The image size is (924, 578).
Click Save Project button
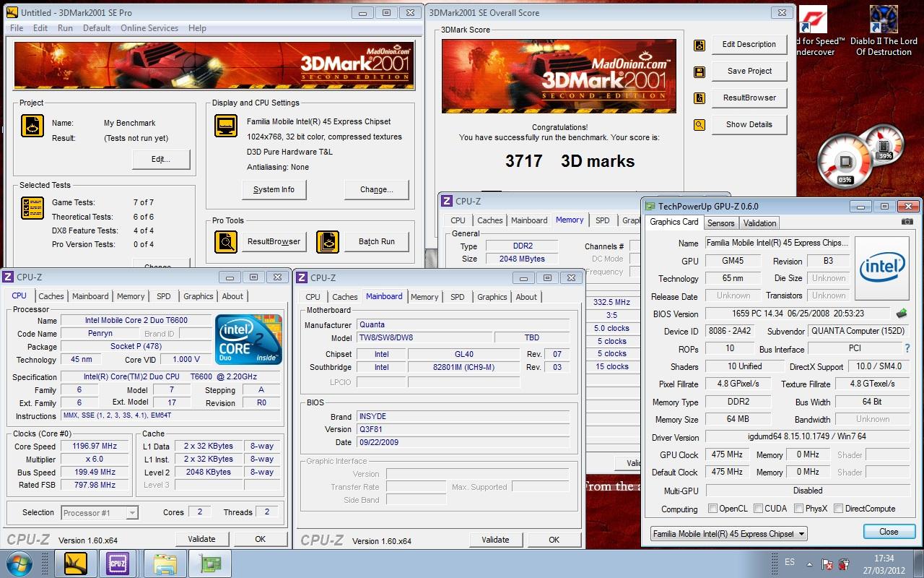pyautogui.click(x=749, y=71)
